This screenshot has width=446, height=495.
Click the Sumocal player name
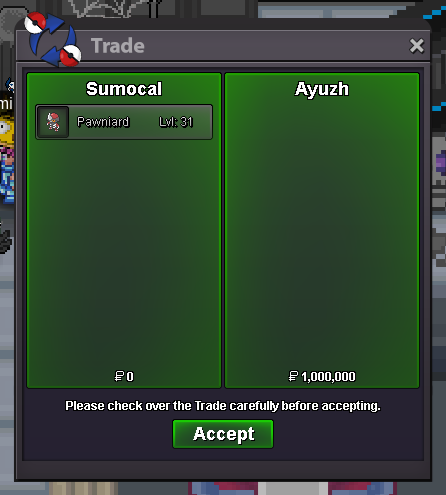point(124,89)
